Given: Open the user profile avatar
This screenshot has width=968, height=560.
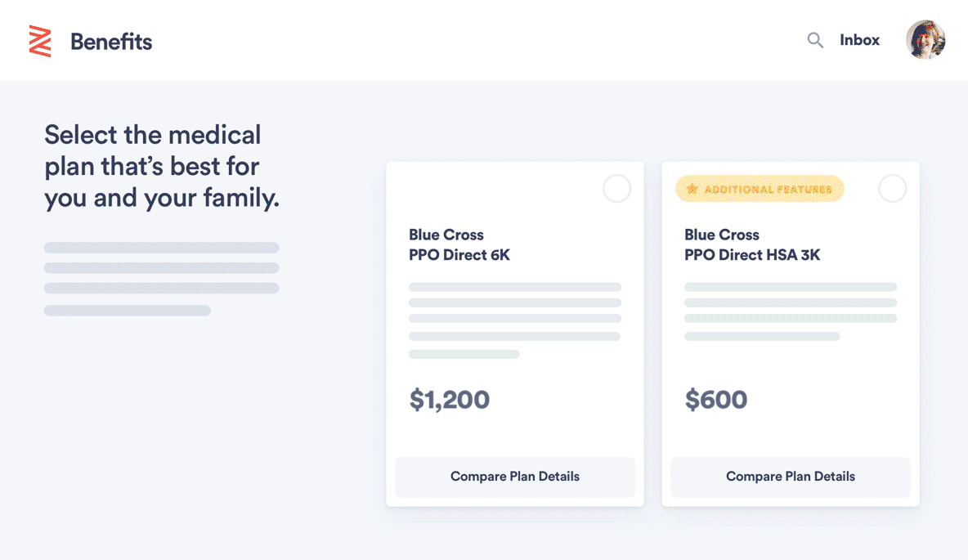Looking at the screenshot, I should 925,39.
